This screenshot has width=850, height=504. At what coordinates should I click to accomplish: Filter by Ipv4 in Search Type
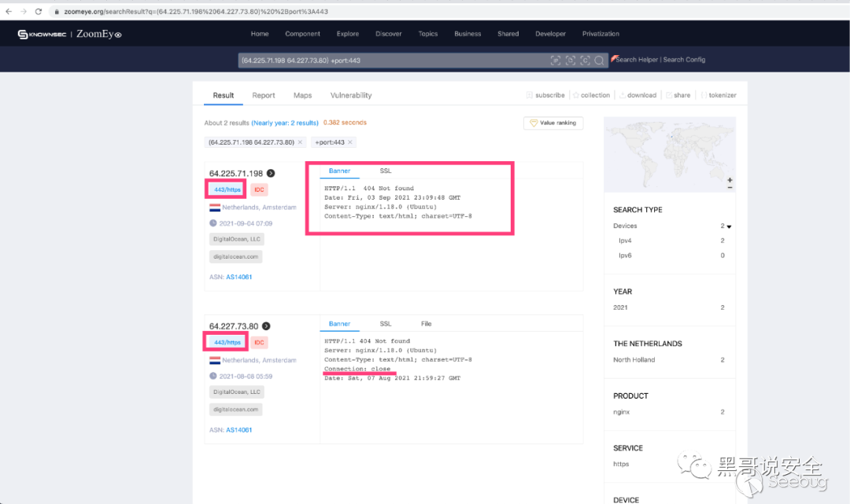point(625,241)
